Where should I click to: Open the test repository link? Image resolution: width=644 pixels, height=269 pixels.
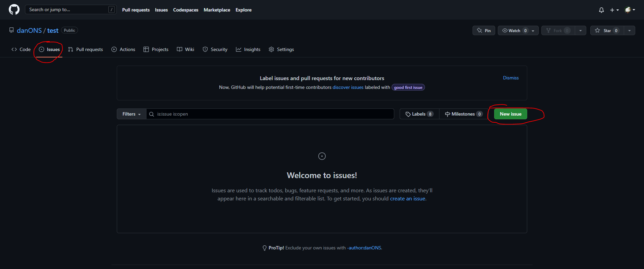pos(53,30)
